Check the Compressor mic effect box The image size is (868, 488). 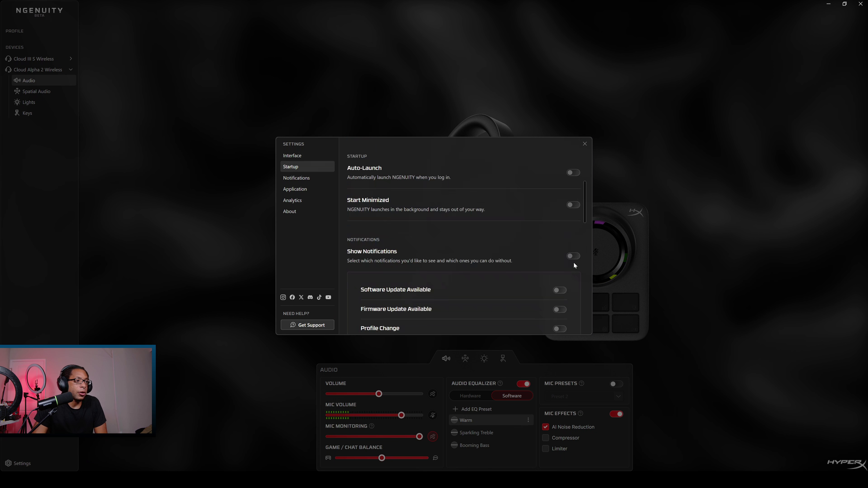[x=545, y=438]
